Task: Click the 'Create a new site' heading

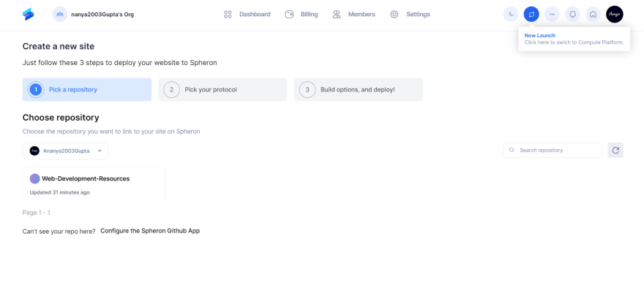Action: point(59,46)
